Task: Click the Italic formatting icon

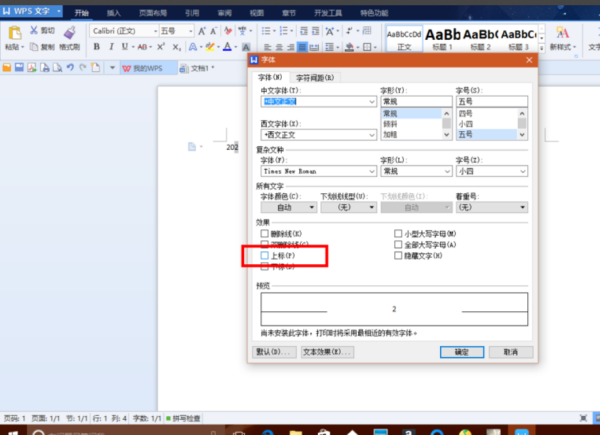Action: pyautogui.click(x=109, y=47)
